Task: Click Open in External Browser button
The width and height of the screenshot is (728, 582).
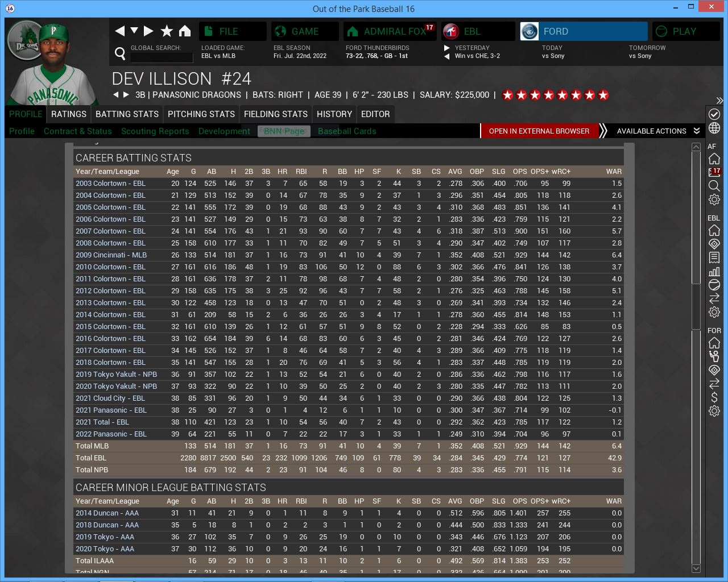Action: pyautogui.click(x=539, y=131)
